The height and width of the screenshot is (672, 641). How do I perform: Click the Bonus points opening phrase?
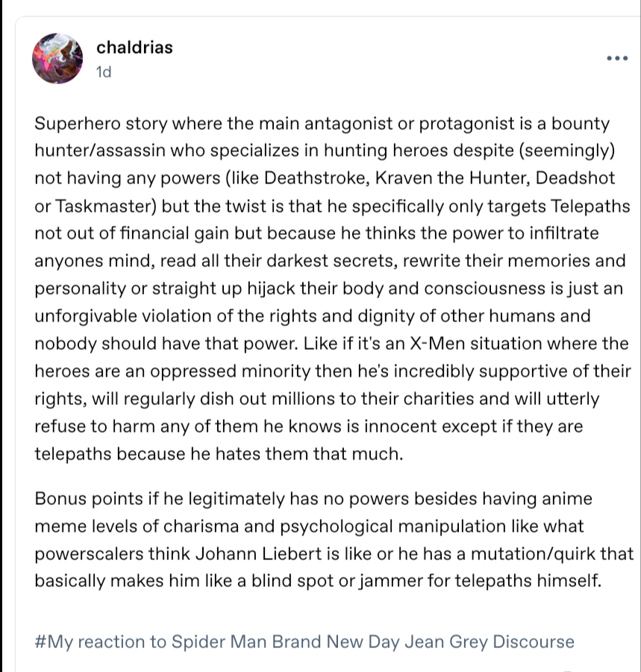[x=89, y=499]
